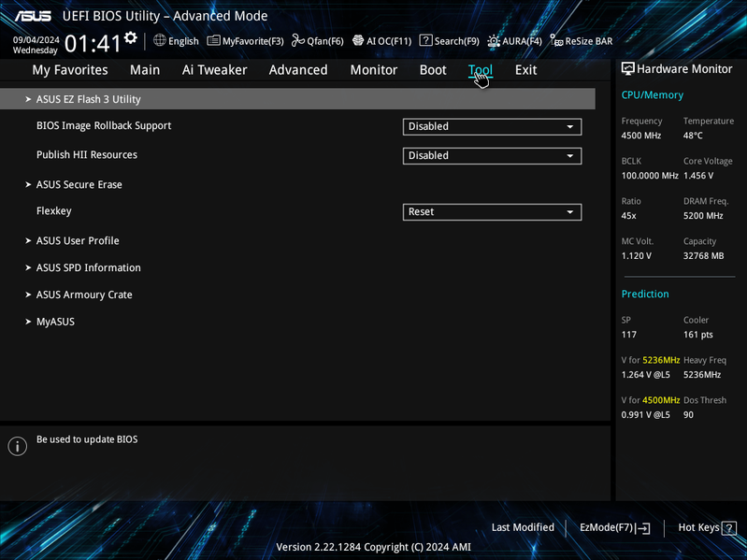This screenshot has width=747, height=560.
Task: Open the Flexkey dropdown set to Reset
Action: 492,212
